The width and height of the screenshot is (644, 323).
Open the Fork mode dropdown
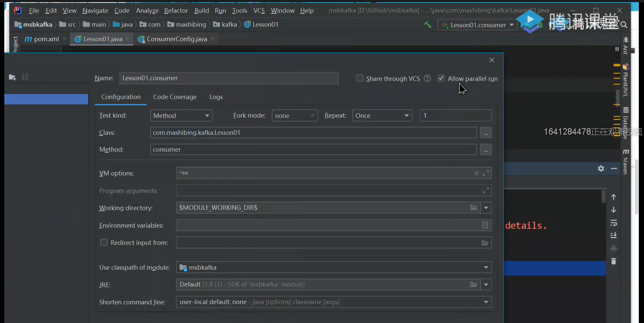pyautogui.click(x=294, y=115)
